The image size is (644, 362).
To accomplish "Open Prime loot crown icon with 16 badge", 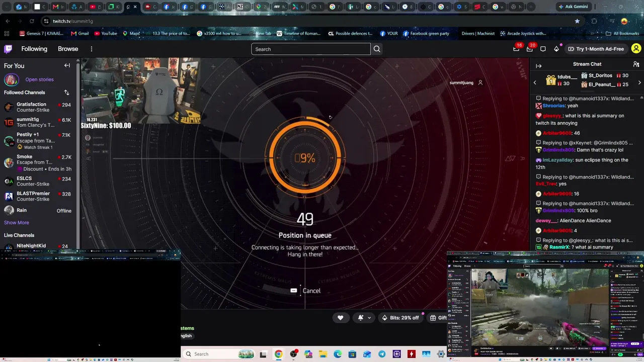I will (x=516, y=48).
